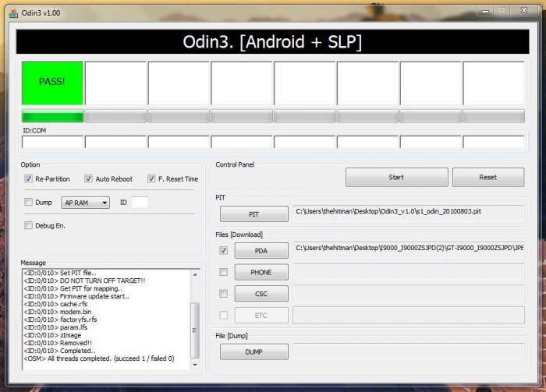
Task: Click the message log scrollbar thumb
Action: [x=195, y=330]
